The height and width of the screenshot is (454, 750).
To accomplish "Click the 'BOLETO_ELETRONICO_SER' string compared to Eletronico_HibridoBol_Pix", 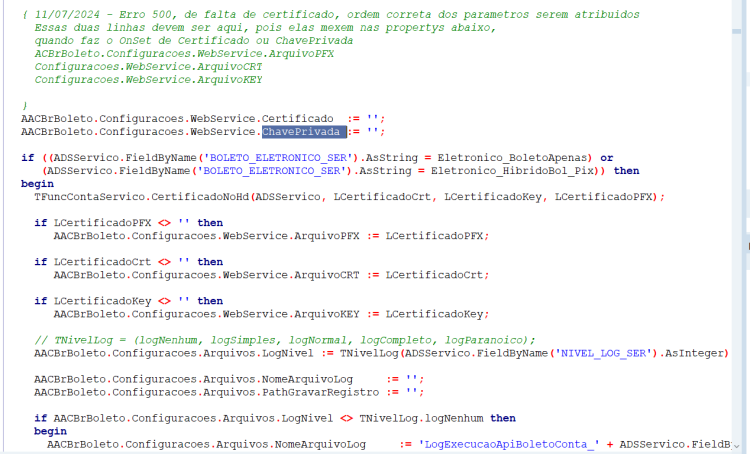I will 271,171.
